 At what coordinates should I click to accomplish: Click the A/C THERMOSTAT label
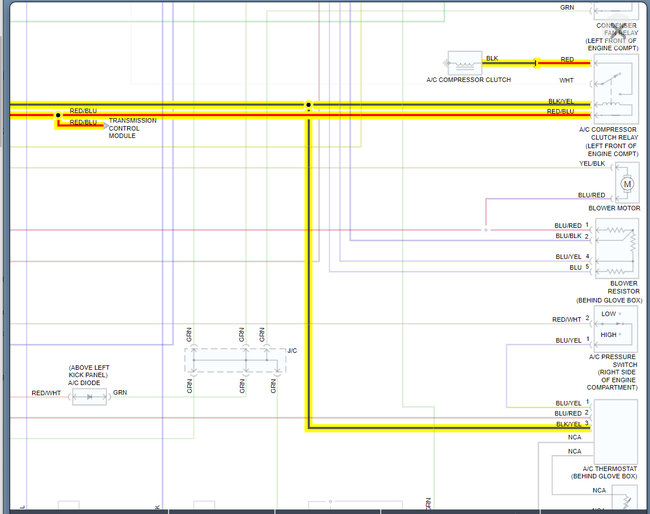click(x=609, y=468)
